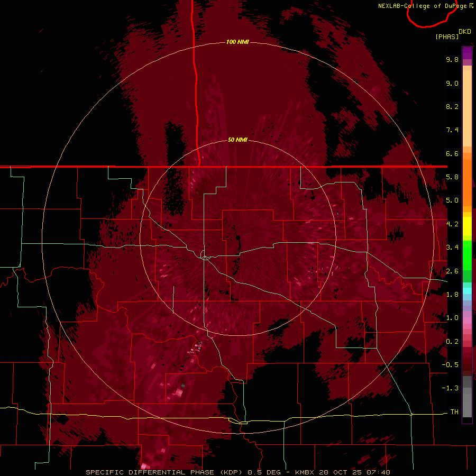Click the bright pink KDP echo at bottom edge
Image resolution: width=476 pixels, height=476 pixels.
click(x=144, y=466)
